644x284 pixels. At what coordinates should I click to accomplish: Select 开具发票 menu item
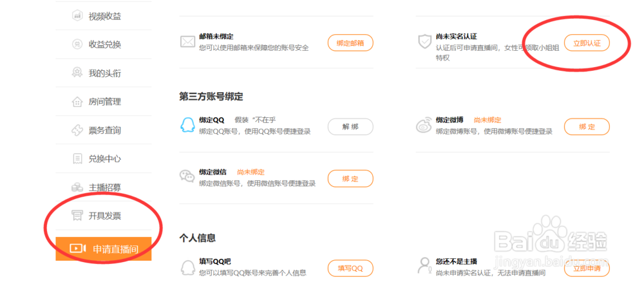tap(104, 216)
